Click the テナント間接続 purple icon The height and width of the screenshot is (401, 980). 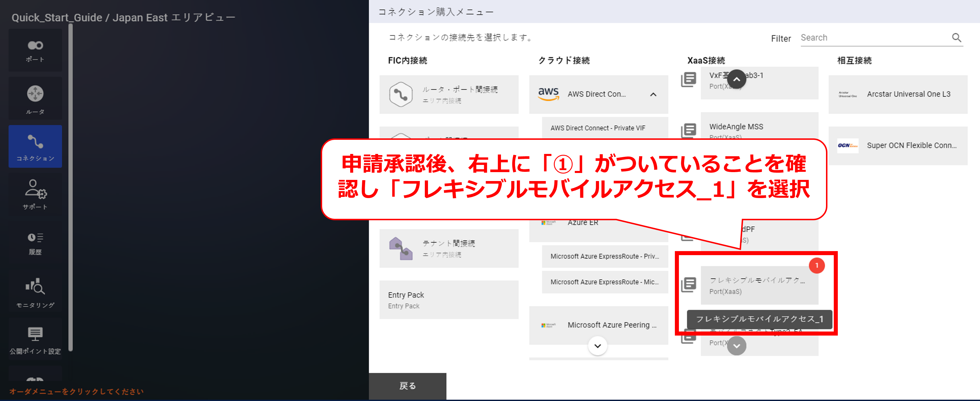401,248
